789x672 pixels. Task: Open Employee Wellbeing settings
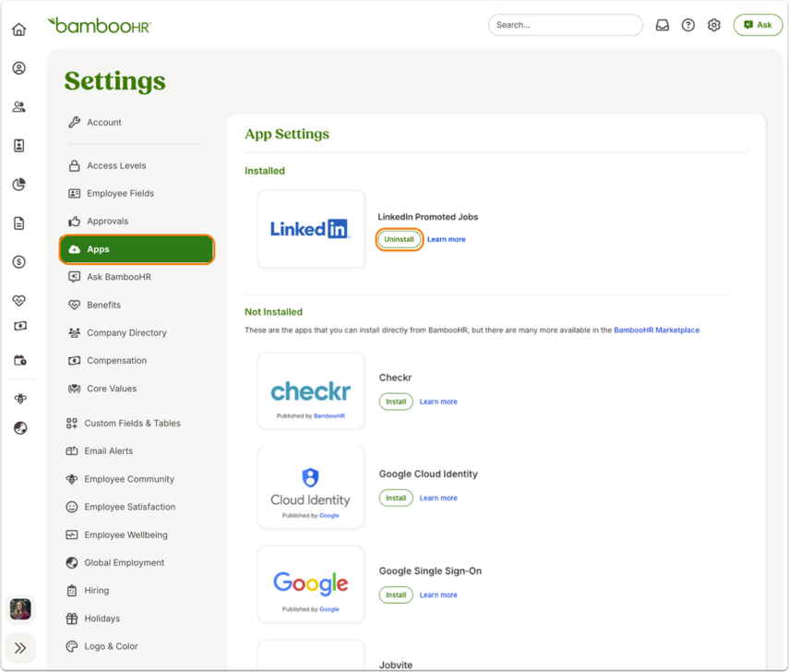117,535
